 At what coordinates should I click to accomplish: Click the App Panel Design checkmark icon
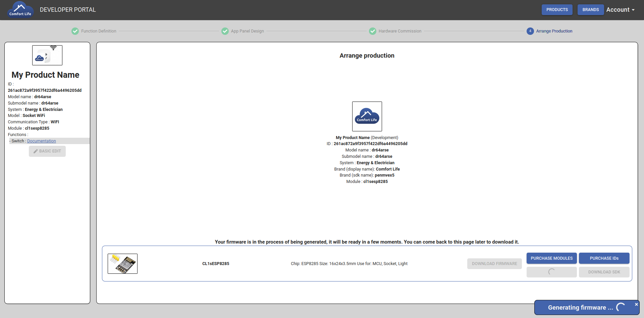(x=225, y=31)
